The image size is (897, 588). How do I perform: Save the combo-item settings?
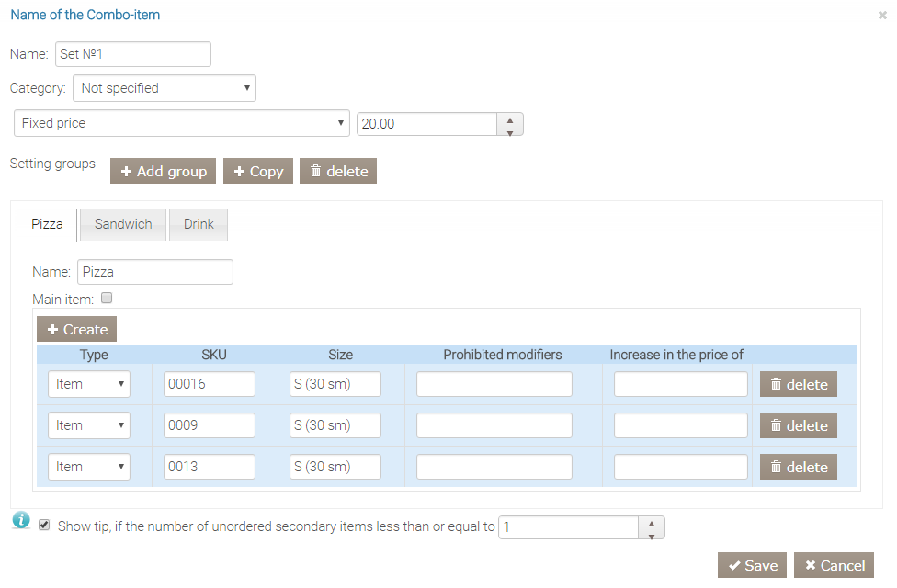point(752,565)
